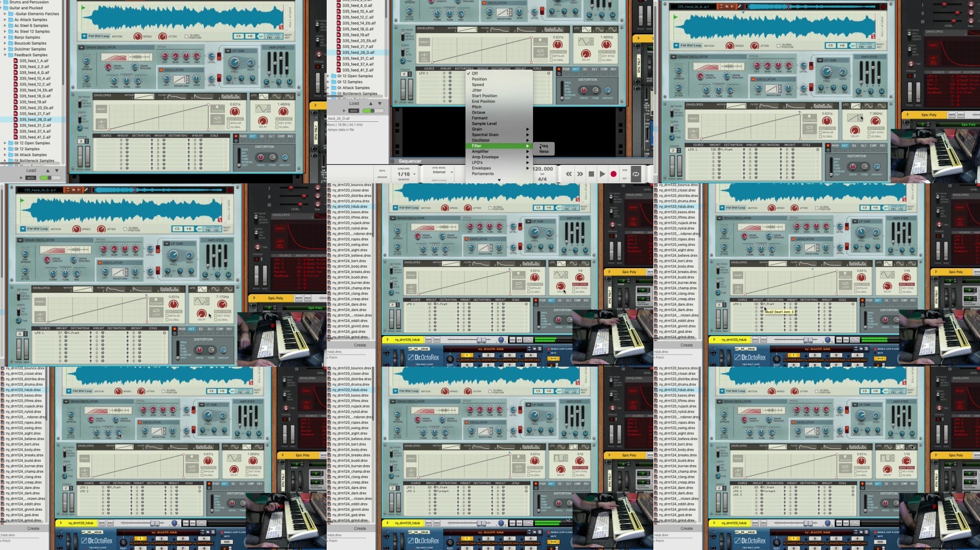Rewind using the Sequencer transport double-left arrows

[x=569, y=174]
